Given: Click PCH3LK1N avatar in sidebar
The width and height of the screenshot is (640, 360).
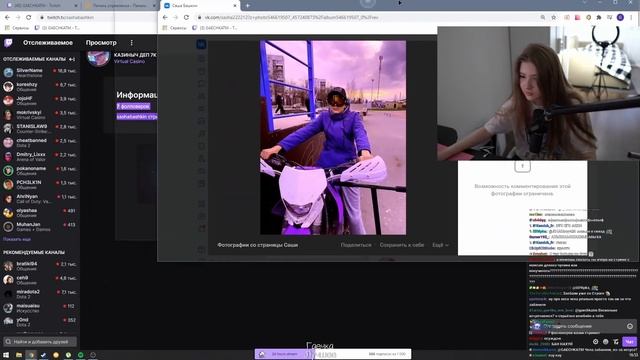Looking at the screenshot, I should (x=8, y=184).
